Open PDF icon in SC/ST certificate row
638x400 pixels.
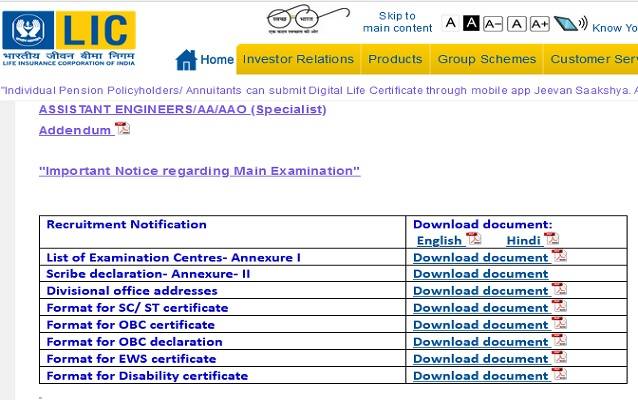click(559, 306)
